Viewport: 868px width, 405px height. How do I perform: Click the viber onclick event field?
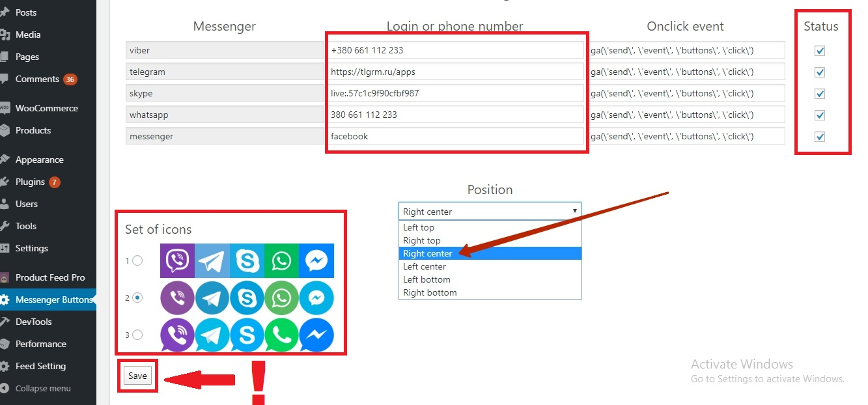click(x=686, y=50)
